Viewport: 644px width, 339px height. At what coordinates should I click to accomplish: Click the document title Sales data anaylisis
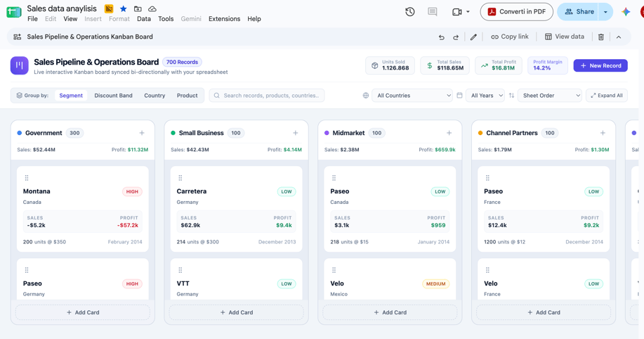pyautogui.click(x=62, y=8)
